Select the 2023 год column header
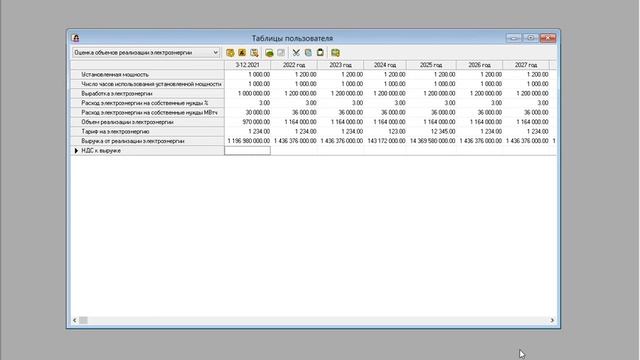Image resolution: width=640 pixels, height=360 pixels. [x=340, y=65]
